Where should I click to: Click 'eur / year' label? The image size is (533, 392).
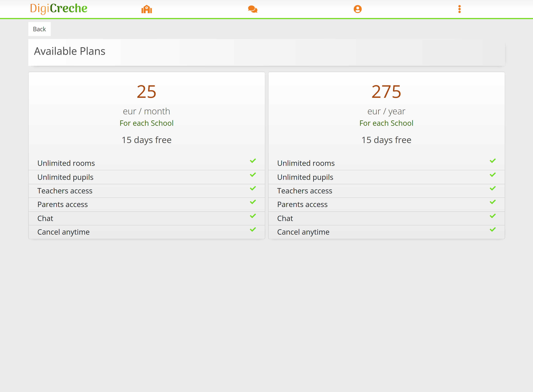coord(386,111)
